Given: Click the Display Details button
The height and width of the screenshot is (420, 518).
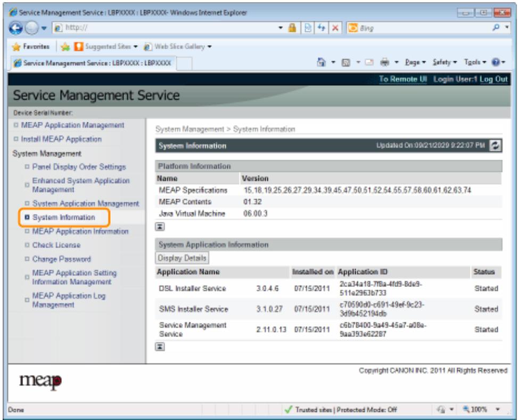Looking at the screenshot, I should [x=182, y=258].
